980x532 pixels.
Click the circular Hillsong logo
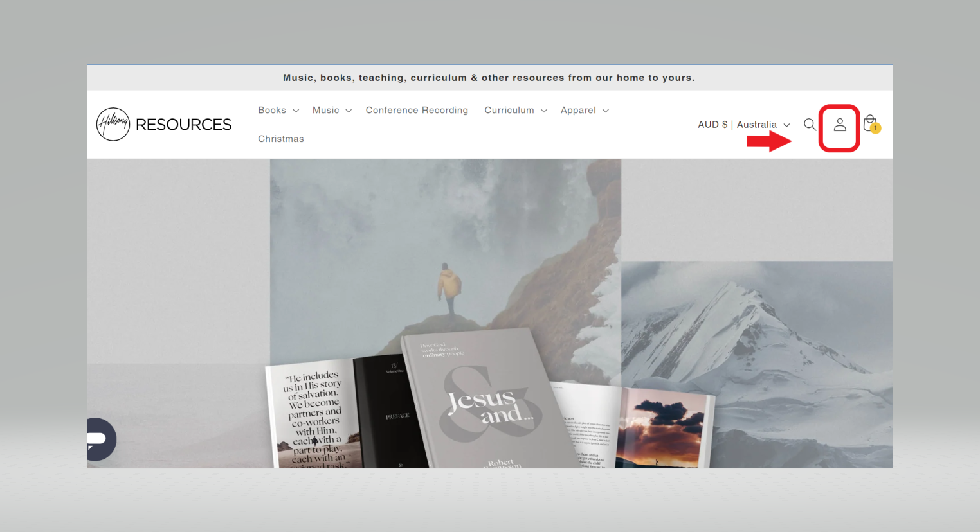(x=113, y=124)
